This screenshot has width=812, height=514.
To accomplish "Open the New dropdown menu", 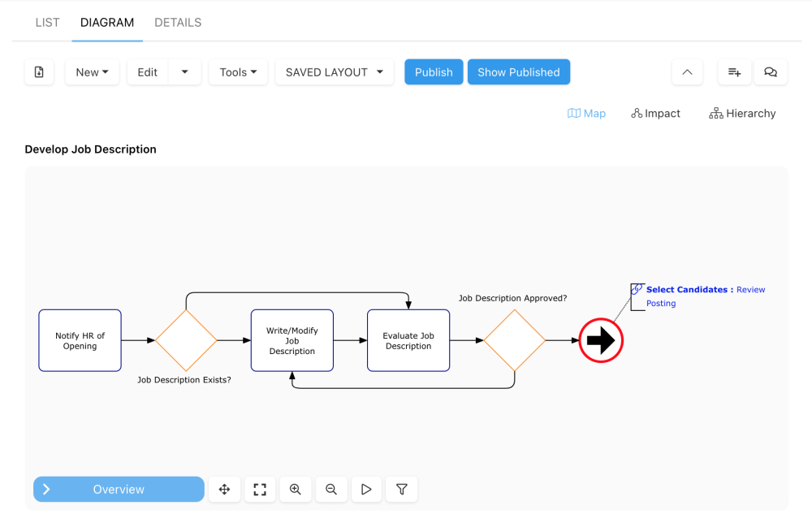I will coord(92,72).
